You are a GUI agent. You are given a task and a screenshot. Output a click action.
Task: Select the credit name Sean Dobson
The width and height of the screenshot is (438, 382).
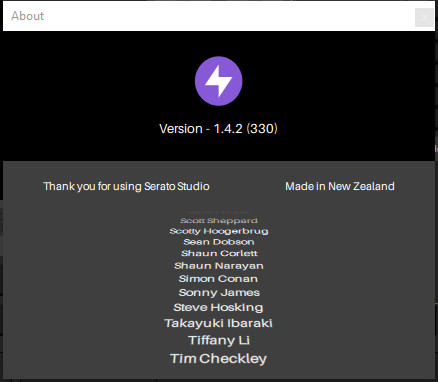click(x=219, y=242)
